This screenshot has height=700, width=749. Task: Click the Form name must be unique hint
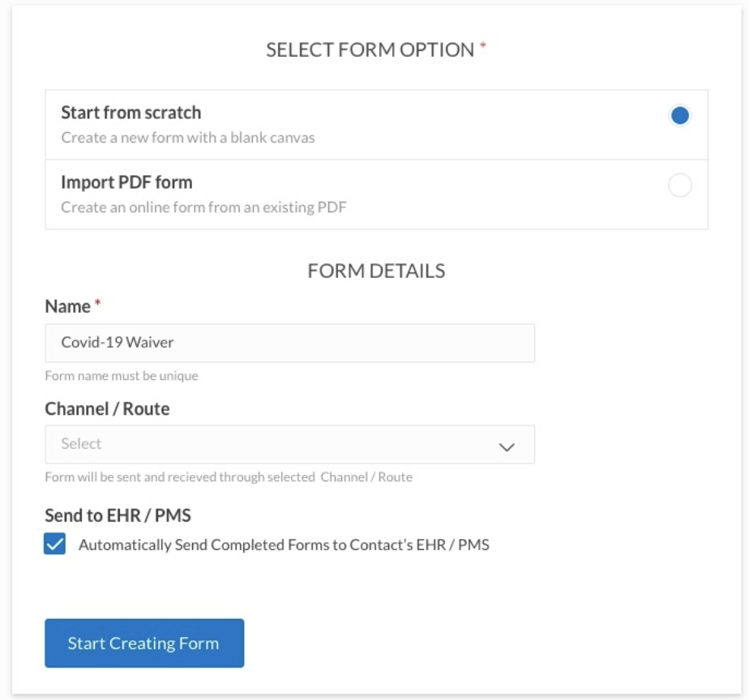(122, 376)
